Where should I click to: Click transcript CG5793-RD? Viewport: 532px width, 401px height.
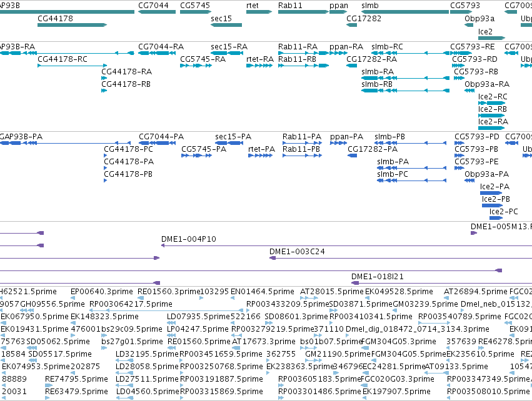click(x=474, y=59)
